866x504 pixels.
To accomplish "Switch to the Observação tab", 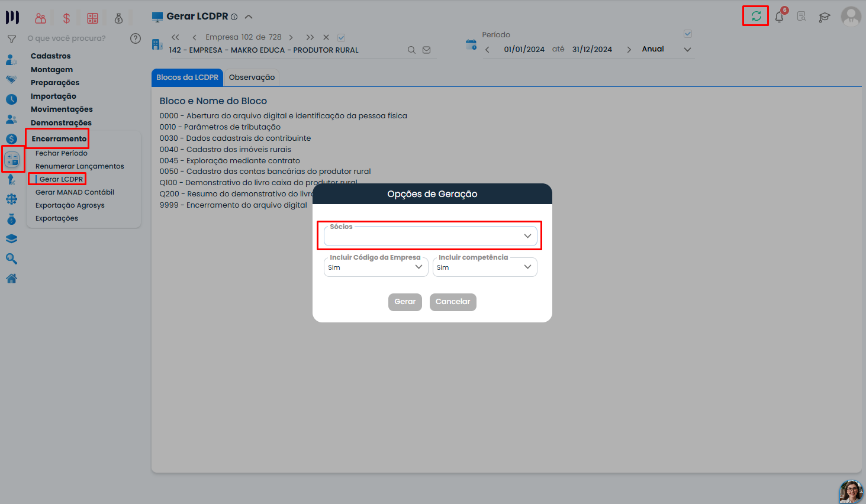I will pyautogui.click(x=252, y=77).
